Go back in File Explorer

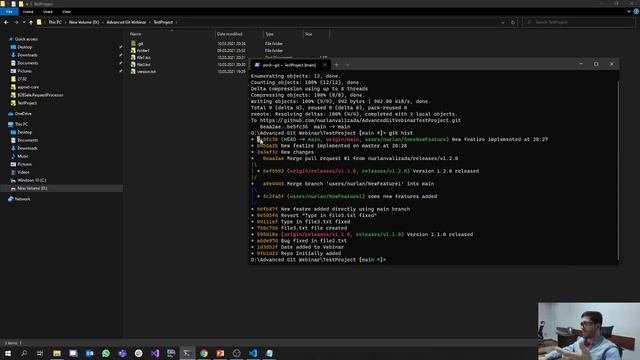tap(6, 22)
